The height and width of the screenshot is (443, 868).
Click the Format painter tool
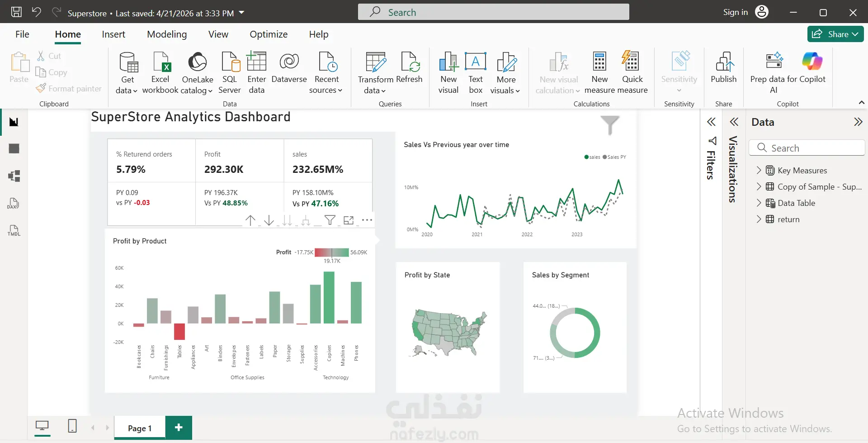pos(69,89)
